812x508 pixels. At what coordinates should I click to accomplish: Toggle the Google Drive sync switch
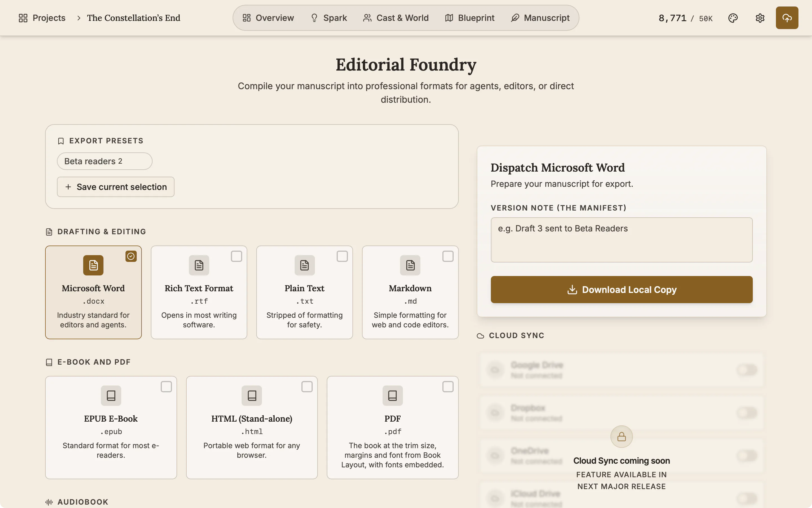click(747, 370)
